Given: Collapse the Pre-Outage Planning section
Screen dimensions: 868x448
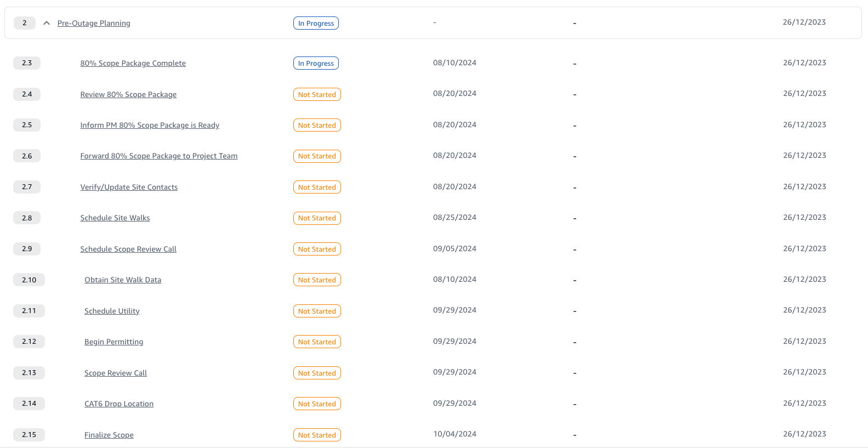Looking at the screenshot, I should 46,22.
